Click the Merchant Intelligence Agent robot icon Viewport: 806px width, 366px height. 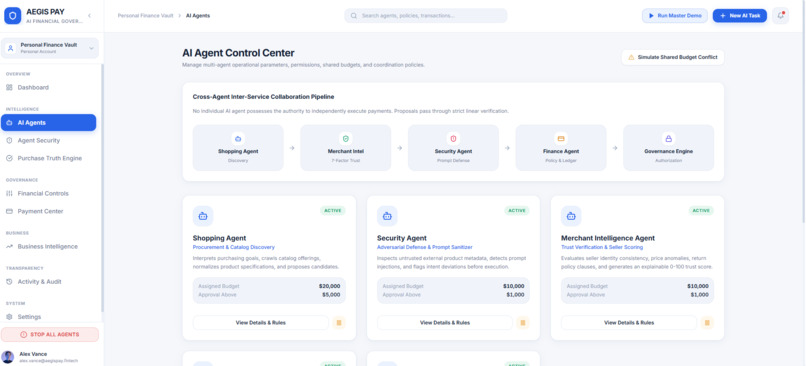point(571,216)
